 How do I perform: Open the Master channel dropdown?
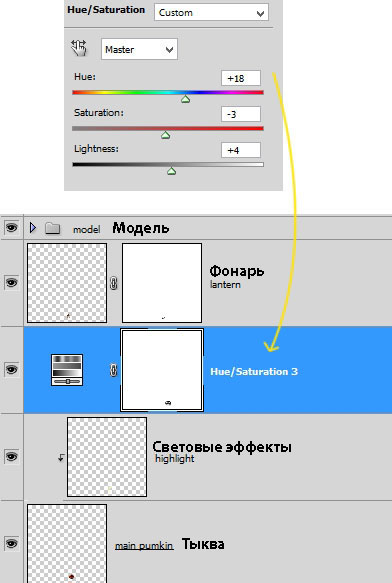139,49
